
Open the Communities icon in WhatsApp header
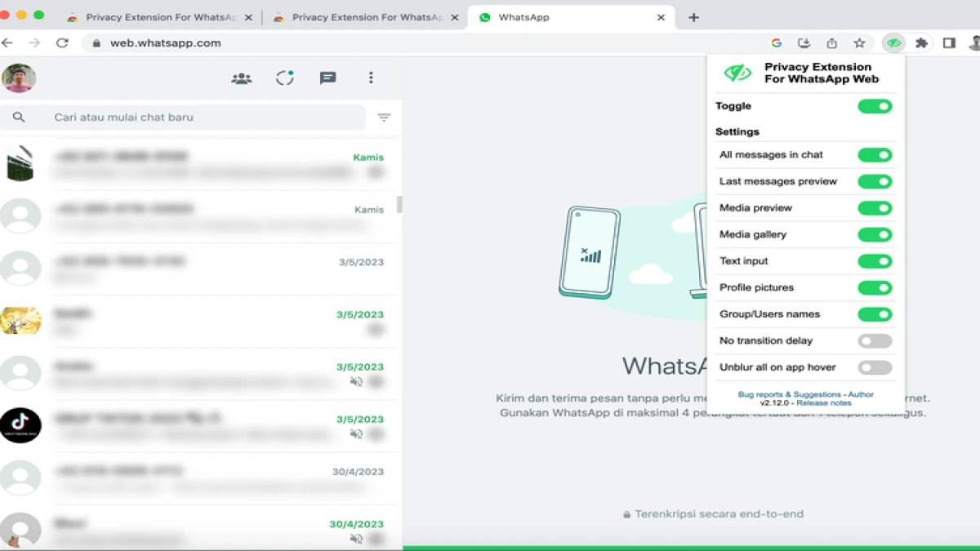[241, 78]
